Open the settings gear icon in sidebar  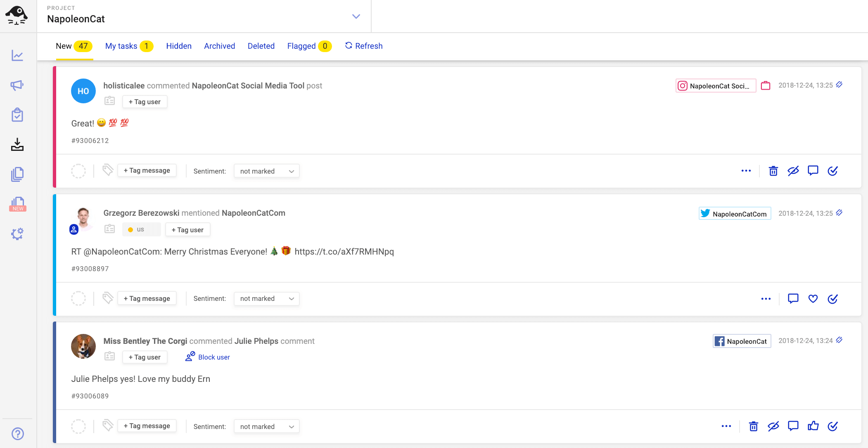(x=17, y=234)
